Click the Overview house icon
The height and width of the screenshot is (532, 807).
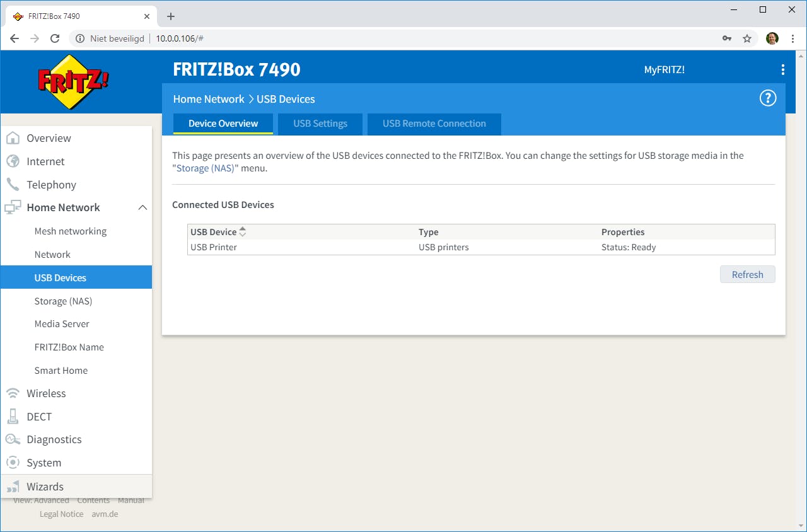[13, 138]
